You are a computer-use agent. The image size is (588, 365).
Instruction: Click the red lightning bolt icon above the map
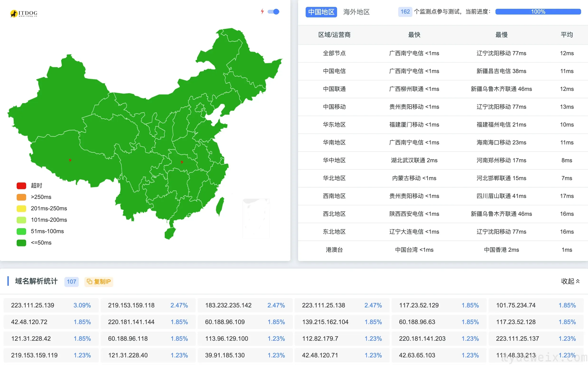coord(262,11)
